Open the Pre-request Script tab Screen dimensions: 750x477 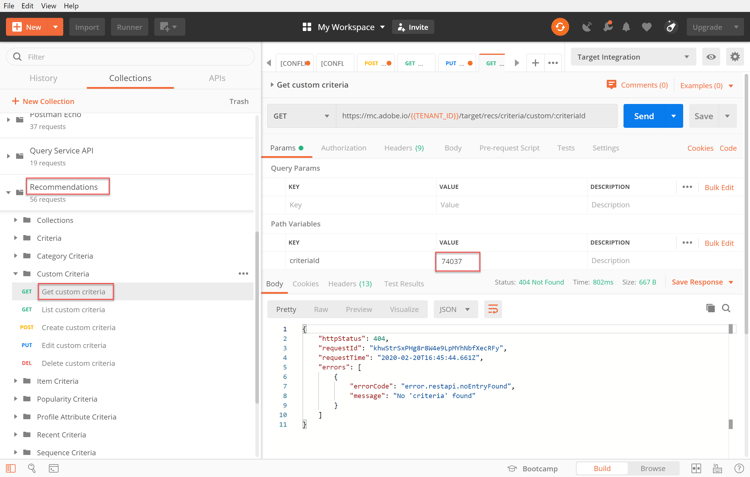coord(509,148)
